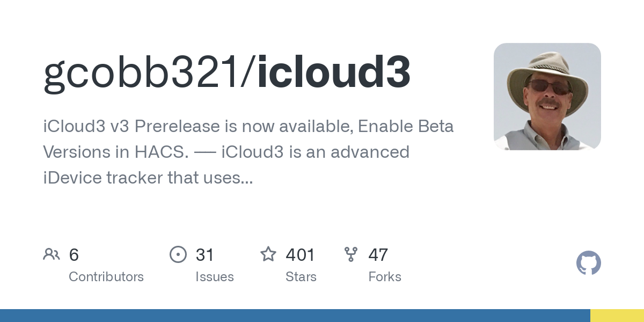The image size is (644, 322).
Task: Click the star count 401
Action: (x=301, y=255)
